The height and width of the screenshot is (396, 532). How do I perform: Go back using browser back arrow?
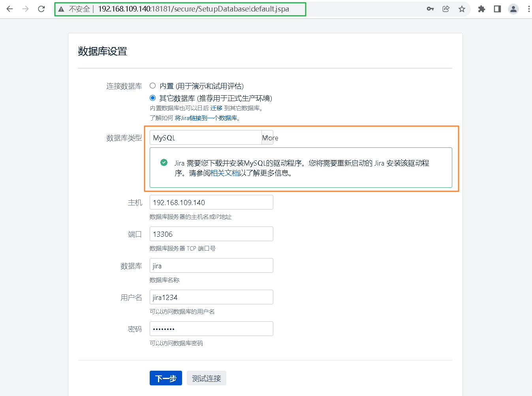[10, 9]
